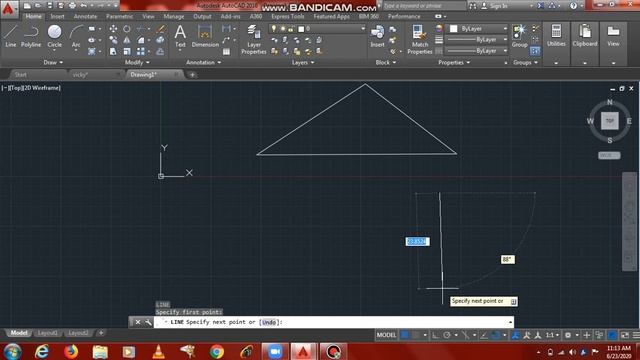Expand the Modify panel

pos(137,62)
